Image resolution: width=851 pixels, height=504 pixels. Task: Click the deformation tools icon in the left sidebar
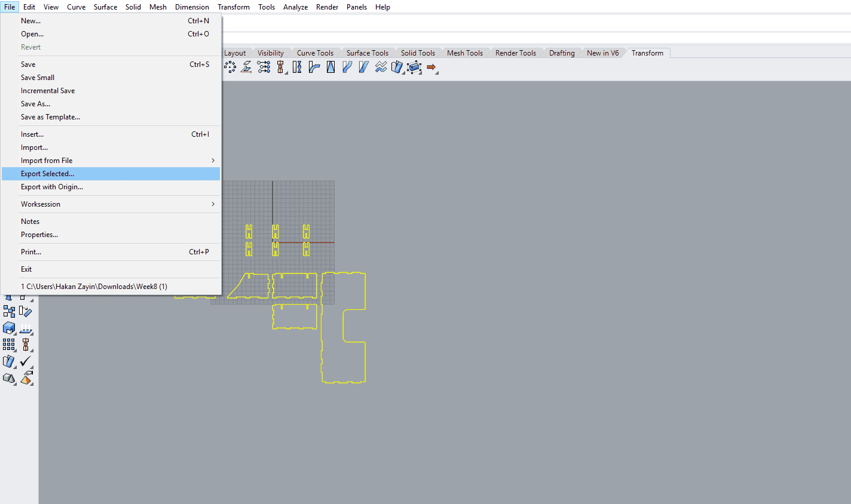tap(9, 361)
